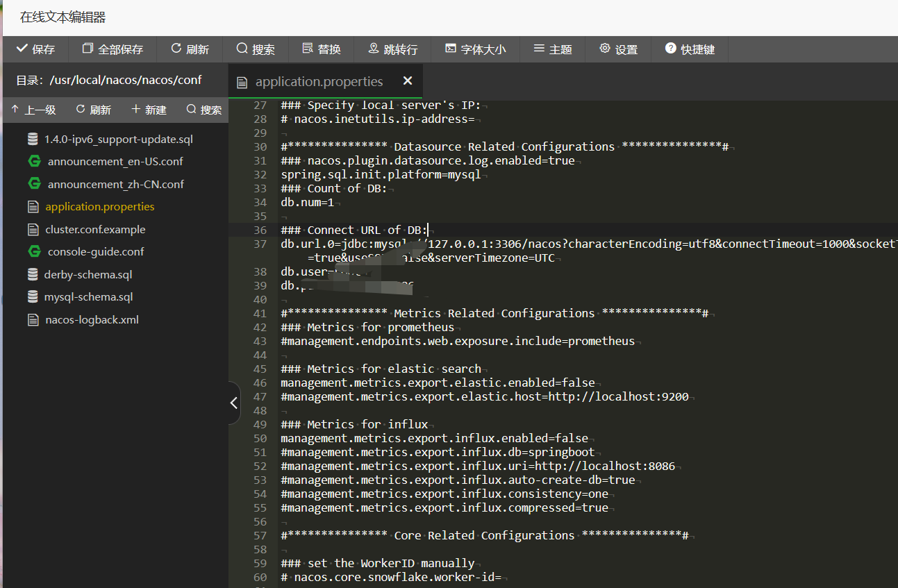Collapse the sidebar with the arrow handle
Viewport: 898px width, 588px height.
click(234, 403)
